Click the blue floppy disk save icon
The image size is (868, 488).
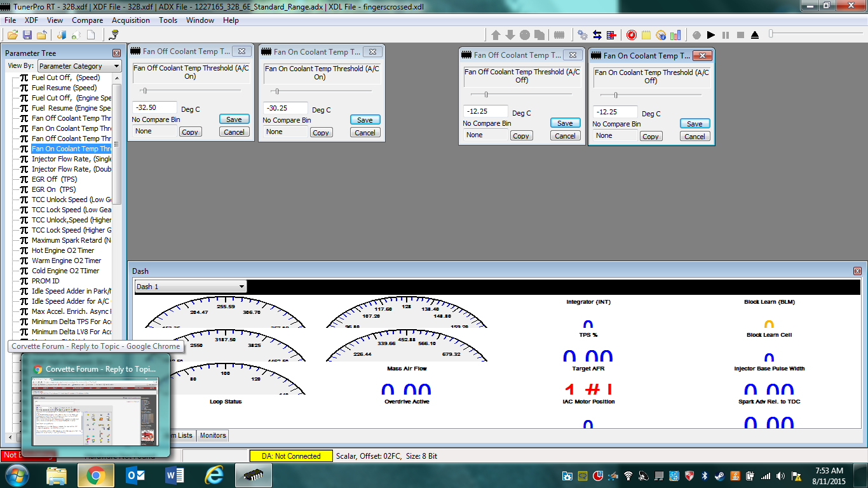[x=27, y=35]
